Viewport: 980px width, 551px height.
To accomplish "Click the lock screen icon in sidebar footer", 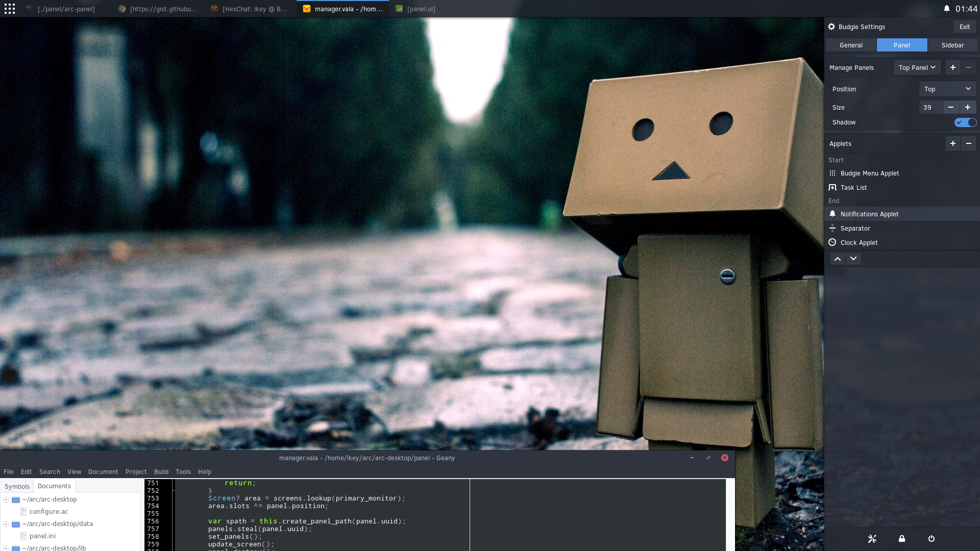I will click(x=901, y=539).
